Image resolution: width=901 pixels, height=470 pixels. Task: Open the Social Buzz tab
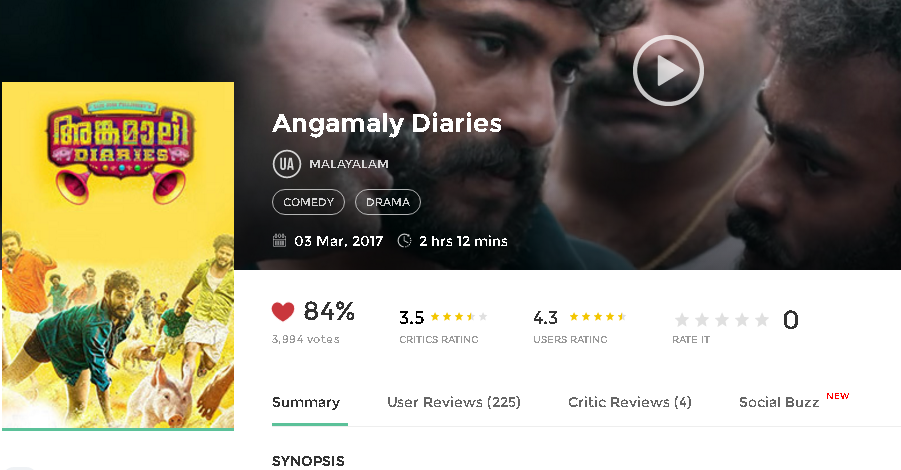779,402
